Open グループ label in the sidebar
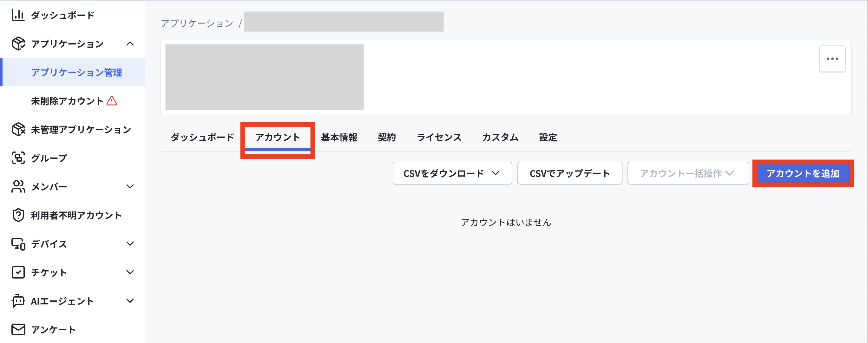Viewport: 868px width, 343px height. tap(49, 158)
